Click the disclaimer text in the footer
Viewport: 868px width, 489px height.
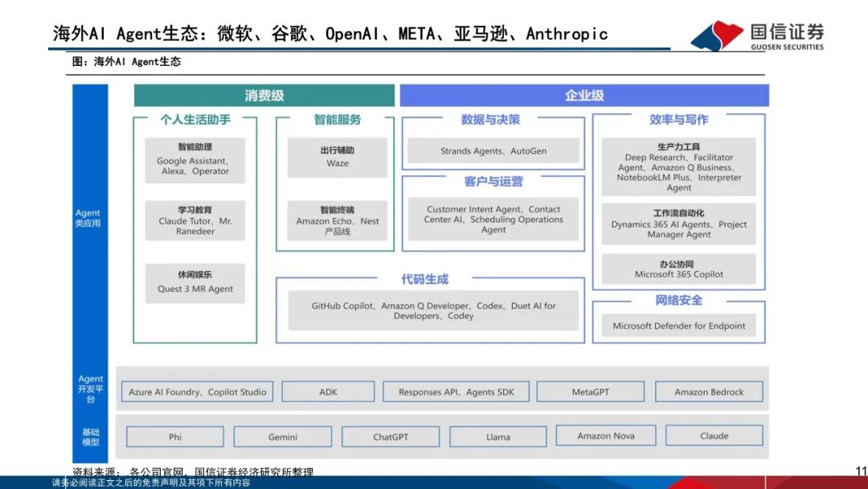(x=151, y=483)
